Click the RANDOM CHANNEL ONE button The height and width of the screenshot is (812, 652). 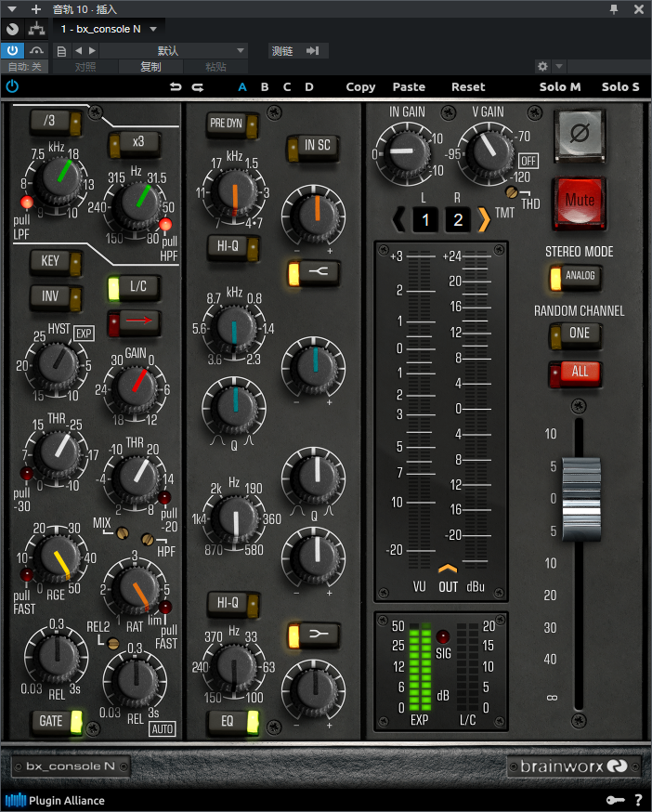click(575, 334)
